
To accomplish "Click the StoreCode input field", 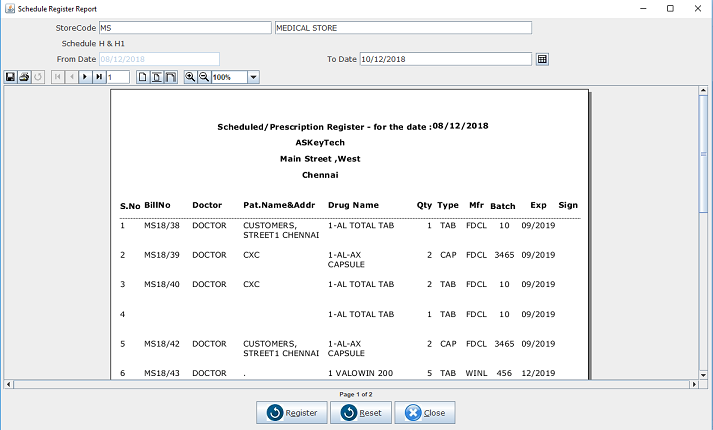I will 184,28.
